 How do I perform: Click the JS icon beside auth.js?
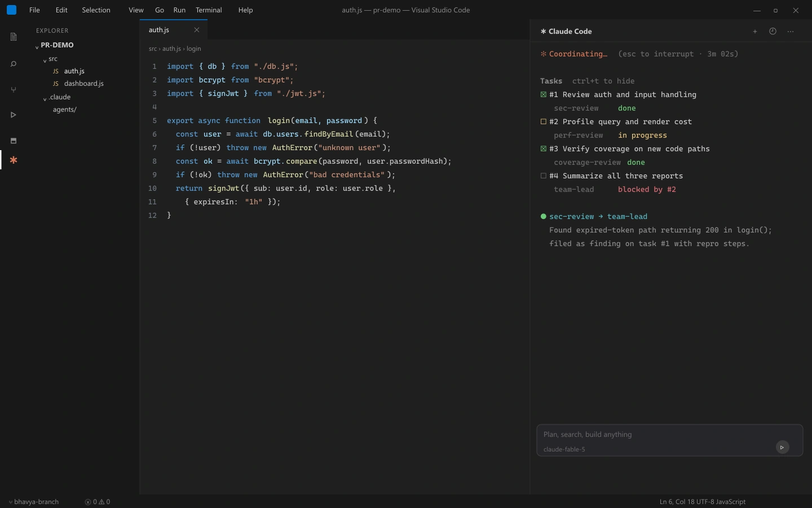tap(56, 72)
